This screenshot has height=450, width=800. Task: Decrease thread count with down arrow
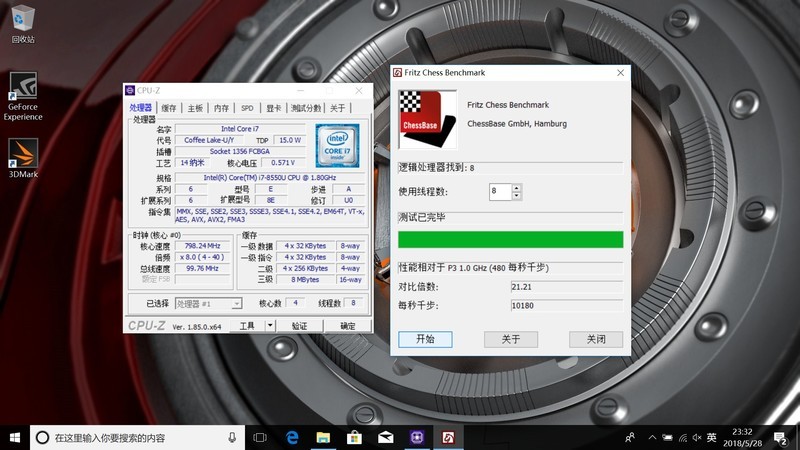[516, 196]
